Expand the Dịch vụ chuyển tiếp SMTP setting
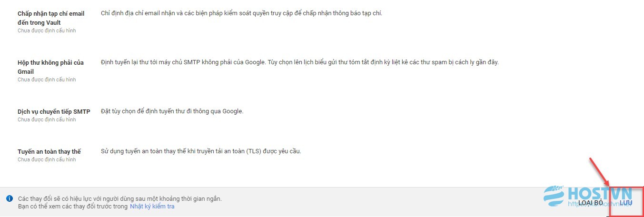644x217 pixels. click(x=54, y=111)
